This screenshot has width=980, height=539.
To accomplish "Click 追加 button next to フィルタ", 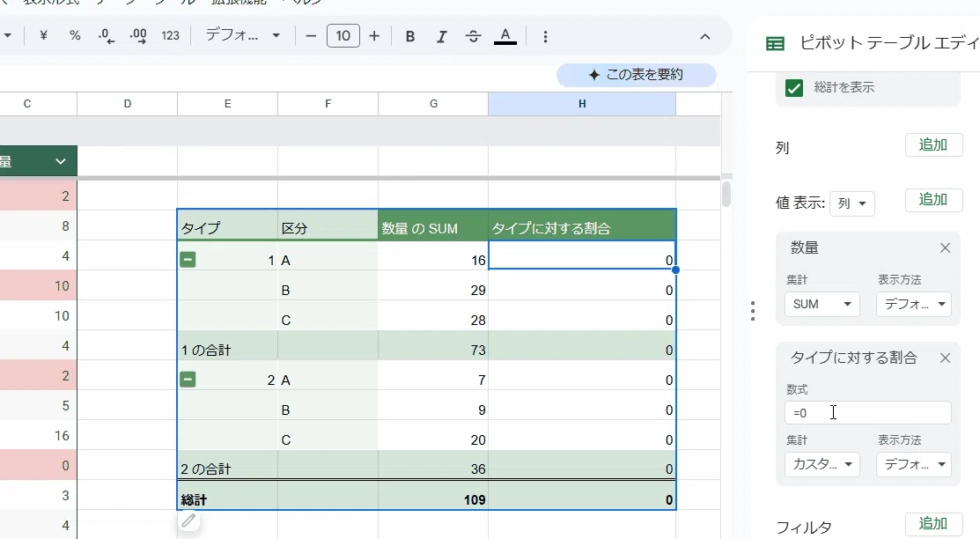I will (x=933, y=524).
